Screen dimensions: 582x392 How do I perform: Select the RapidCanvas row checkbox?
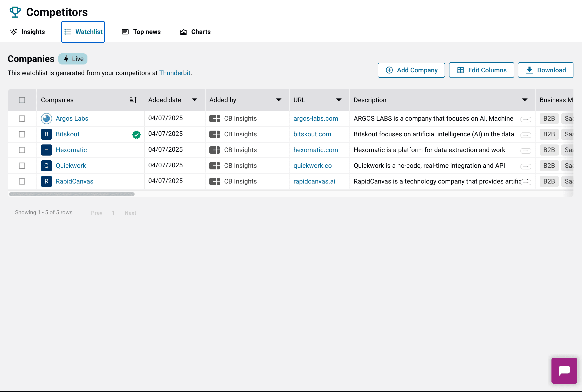click(x=22, y=181)
